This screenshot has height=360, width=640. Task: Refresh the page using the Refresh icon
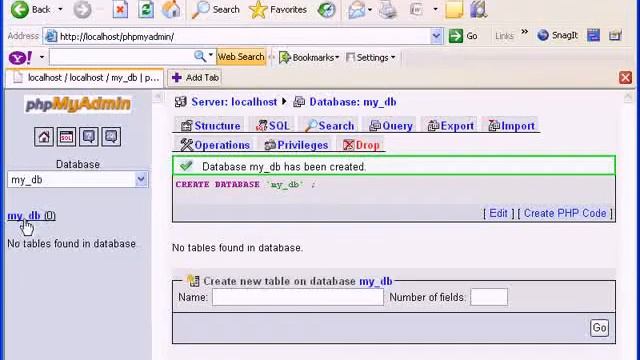146,9
